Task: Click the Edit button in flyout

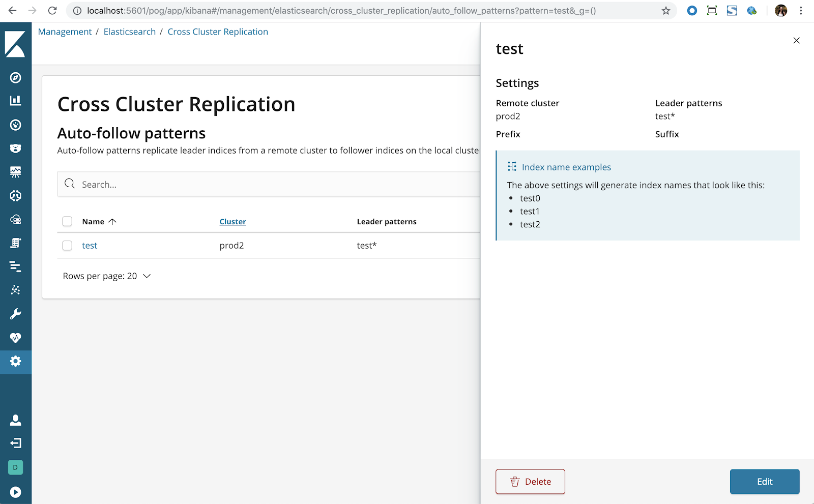Action: (765, 482)
